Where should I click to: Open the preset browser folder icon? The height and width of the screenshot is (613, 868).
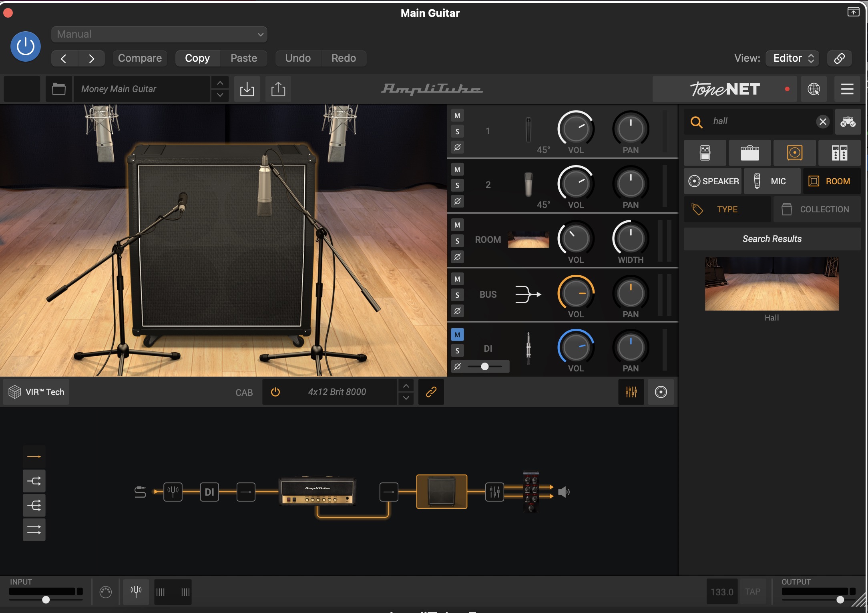(x=59, y=89)
